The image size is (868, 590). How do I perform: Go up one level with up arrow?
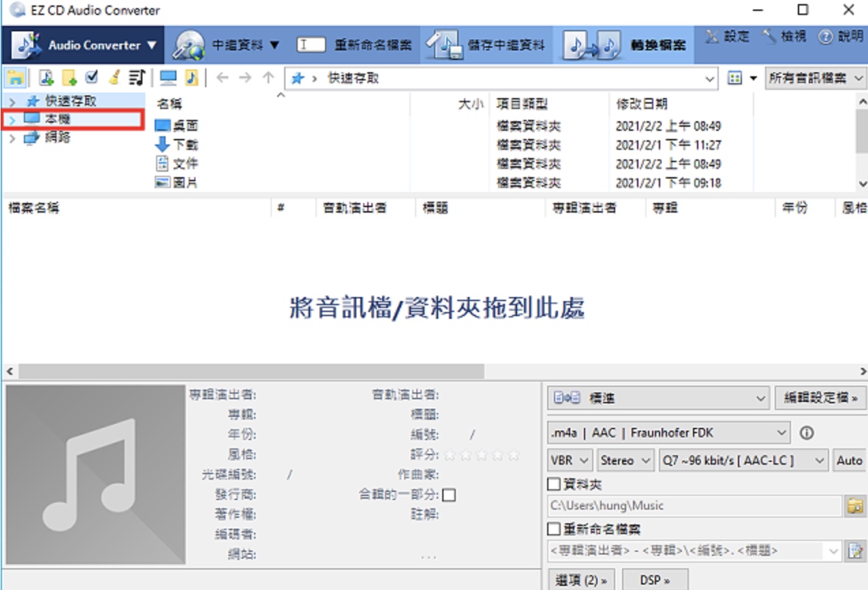(268, 78)
